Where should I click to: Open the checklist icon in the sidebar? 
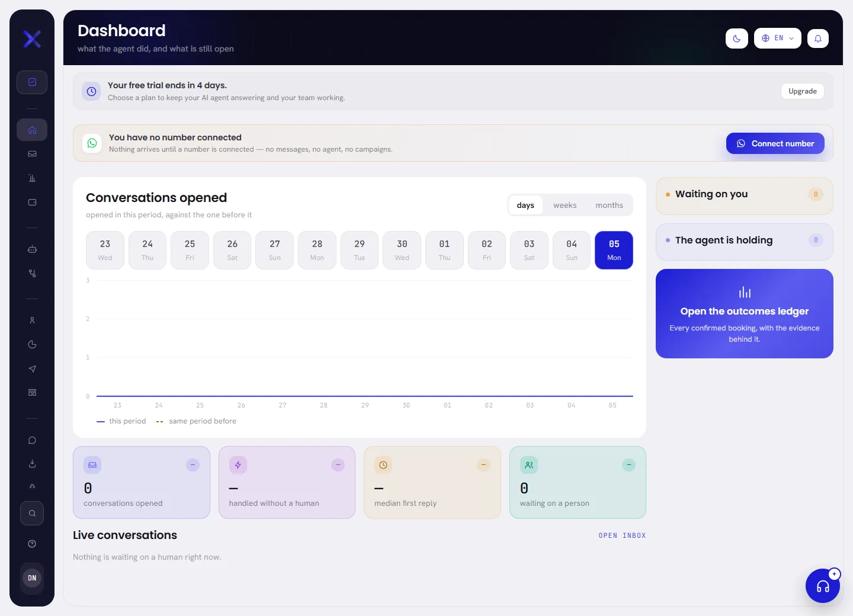[x=32, y=82]
